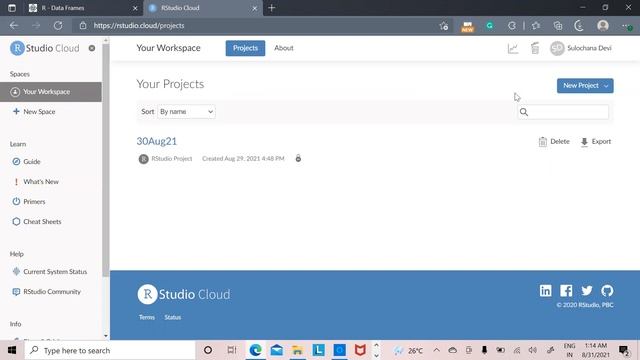Close the R - Data Frames tab
The width and height of the screenshot is (640, 360).
pyautogui.click(x=135, y=8)
